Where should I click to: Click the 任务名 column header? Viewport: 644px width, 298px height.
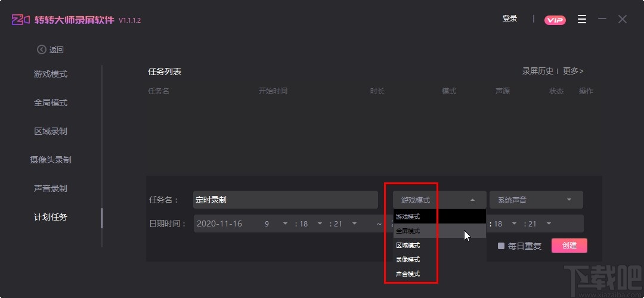(159, 91)
